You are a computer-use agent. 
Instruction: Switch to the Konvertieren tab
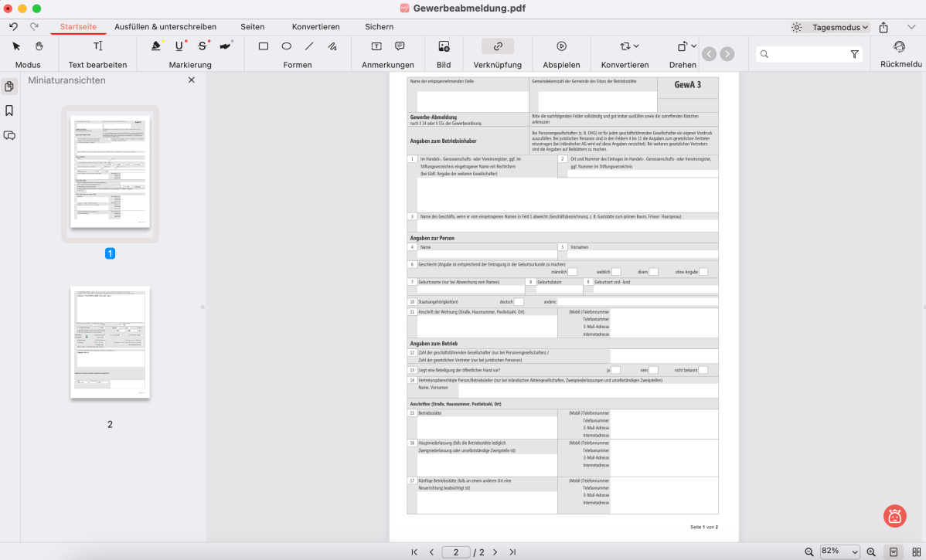click(315, 26)
